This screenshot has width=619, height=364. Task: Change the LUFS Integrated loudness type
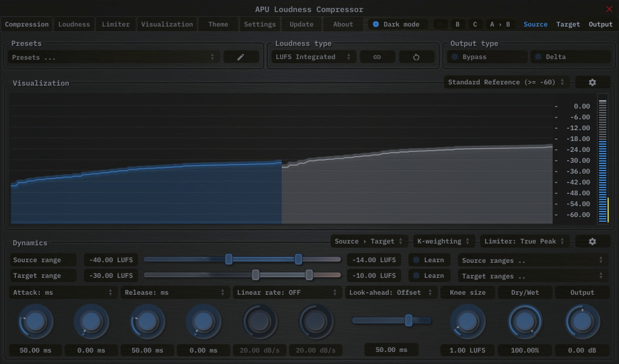pyautogui.click(x=313, y=56)
